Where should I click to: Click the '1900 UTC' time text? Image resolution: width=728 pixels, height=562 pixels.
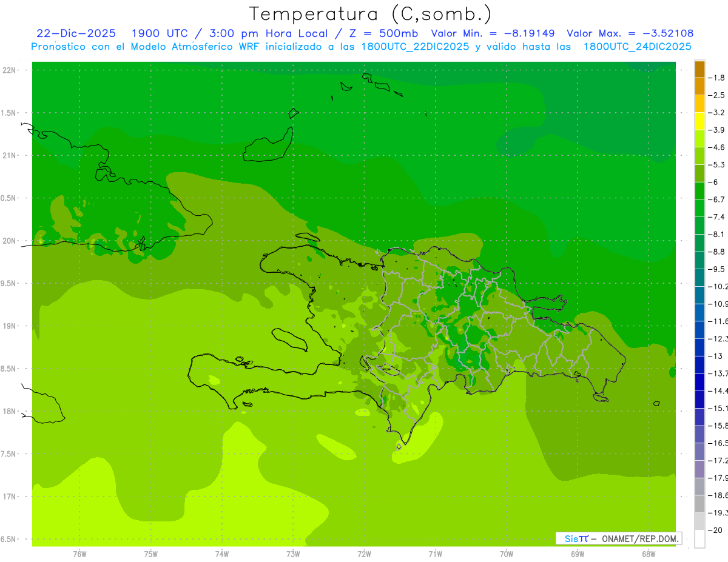tap(159, 33)
